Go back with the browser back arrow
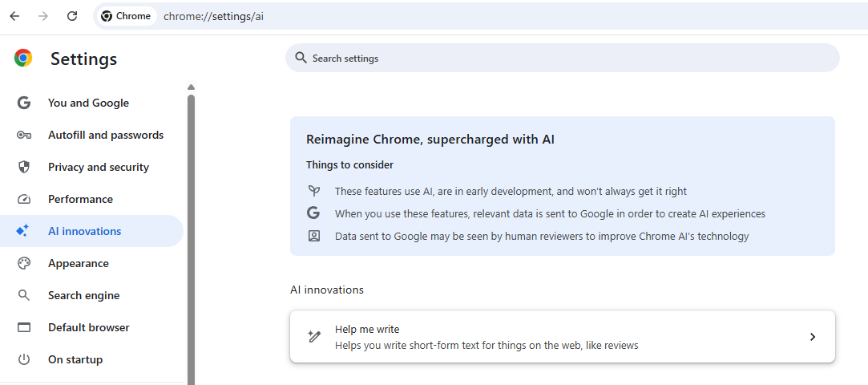 click(14, 16)
